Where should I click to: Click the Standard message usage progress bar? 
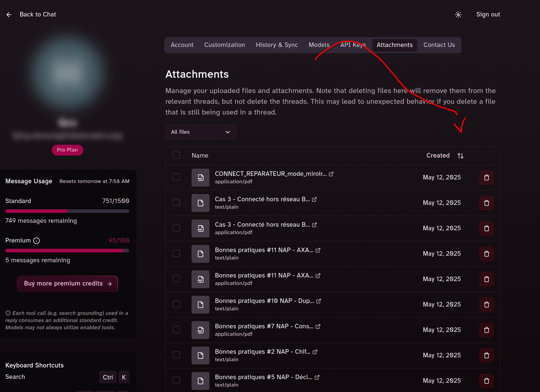[x=67, y=211]
